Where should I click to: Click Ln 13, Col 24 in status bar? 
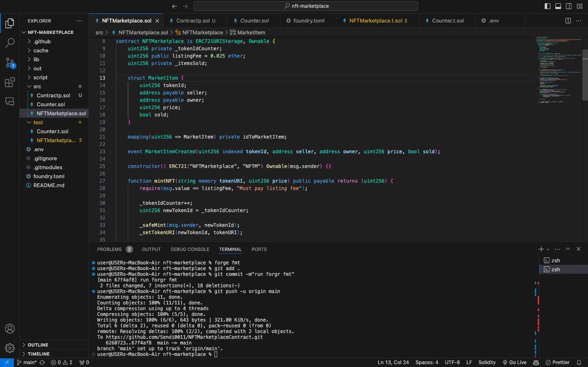pyautogui.click(x=393, y=362)
